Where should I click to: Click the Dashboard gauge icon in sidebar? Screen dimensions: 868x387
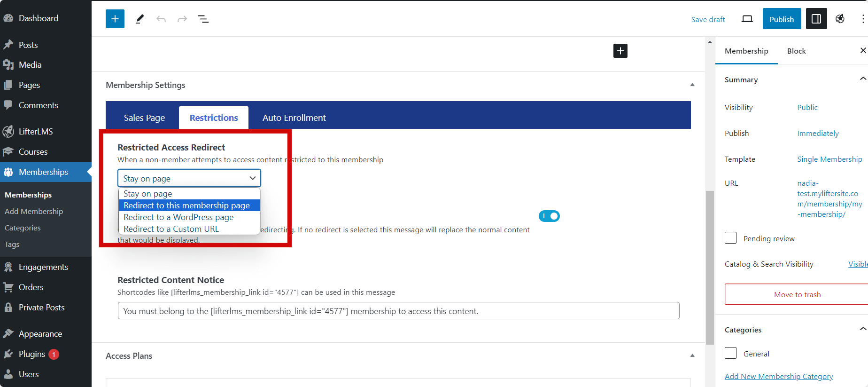(8, 18)
